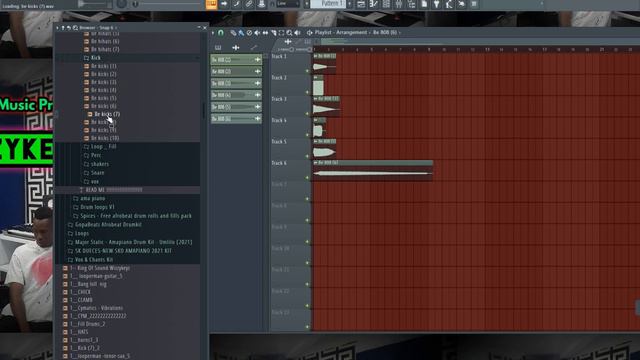Select the Playback speaker tool in playlist
The image size is (640, 360).
[298, 33]
